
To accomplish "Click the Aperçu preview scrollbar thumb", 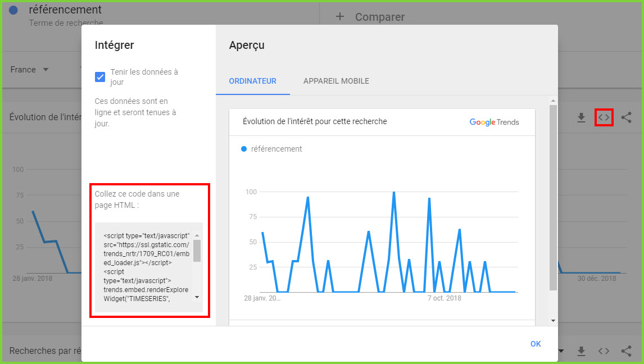I will click(553, 197).
